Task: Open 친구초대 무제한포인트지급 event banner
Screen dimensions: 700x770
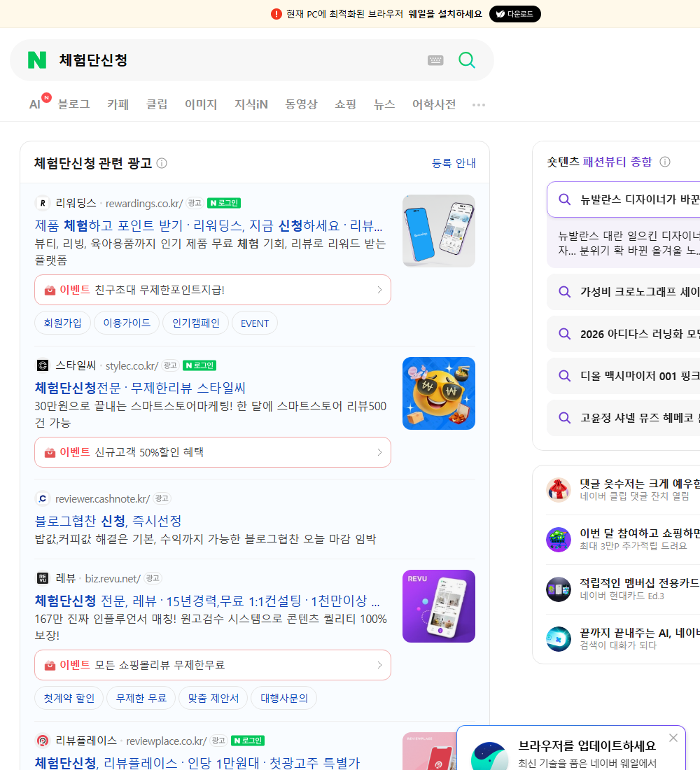Action: point(213,290)
